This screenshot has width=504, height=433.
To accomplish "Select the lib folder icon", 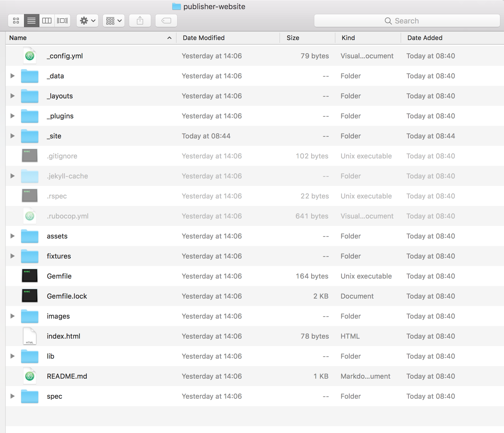I will [x=30, y=356].
